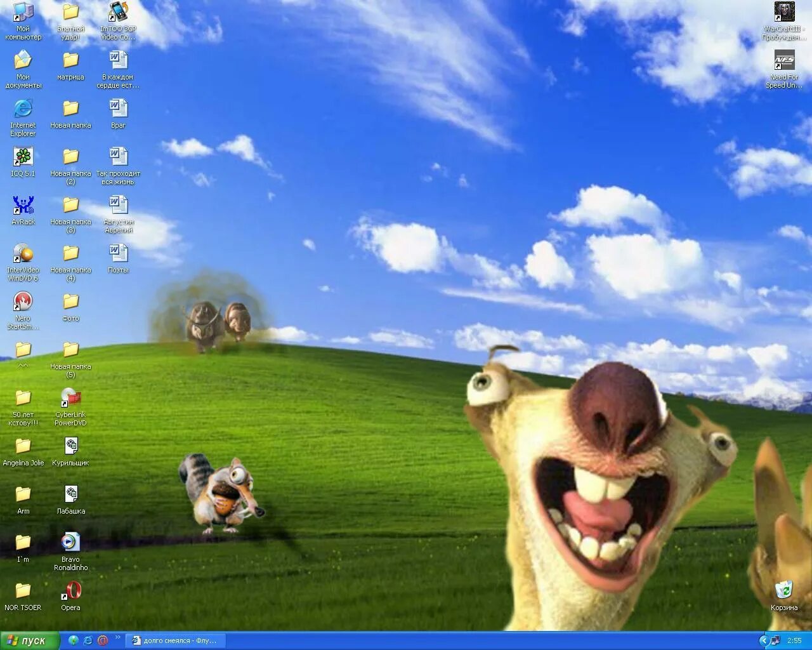Select the Arm folder icon
This screenshot has height=650, width=812.
click(x=23, y=500)
